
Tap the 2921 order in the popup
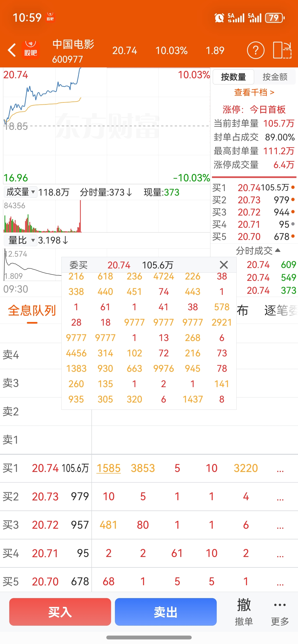[222, 322]
